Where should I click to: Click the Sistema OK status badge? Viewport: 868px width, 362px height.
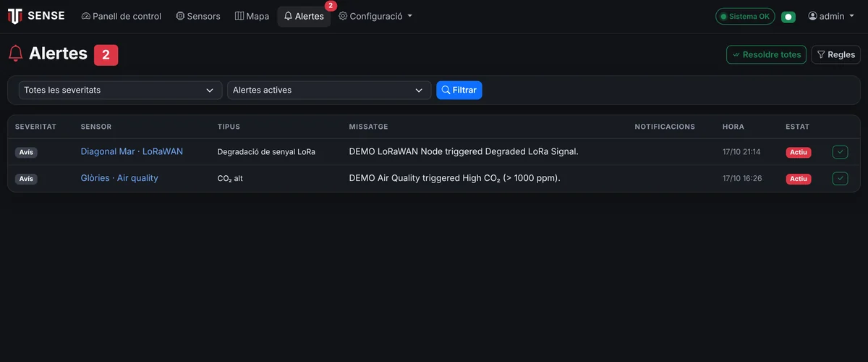pos(745,16)
